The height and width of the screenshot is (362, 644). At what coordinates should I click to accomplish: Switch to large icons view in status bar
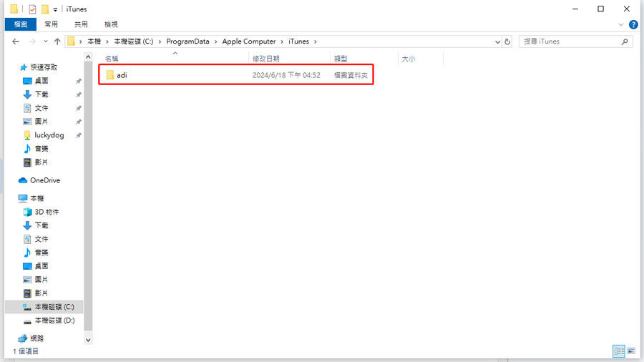pos(630,351)
